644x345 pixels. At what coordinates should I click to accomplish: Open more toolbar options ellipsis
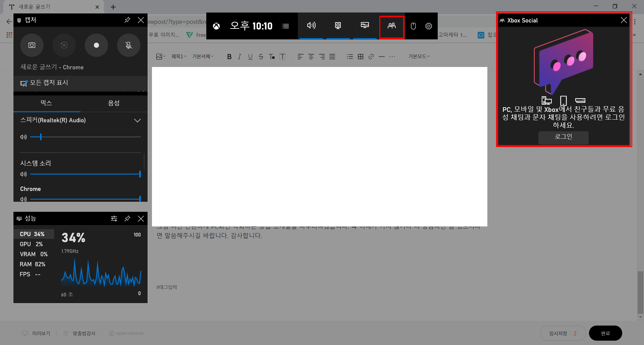click(x=392, y=57)
